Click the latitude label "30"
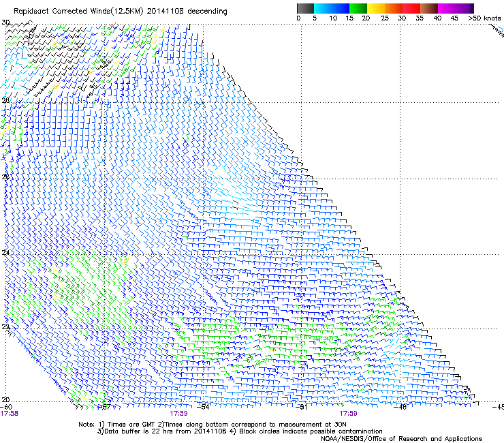504x443 pixels. point(5,22)
